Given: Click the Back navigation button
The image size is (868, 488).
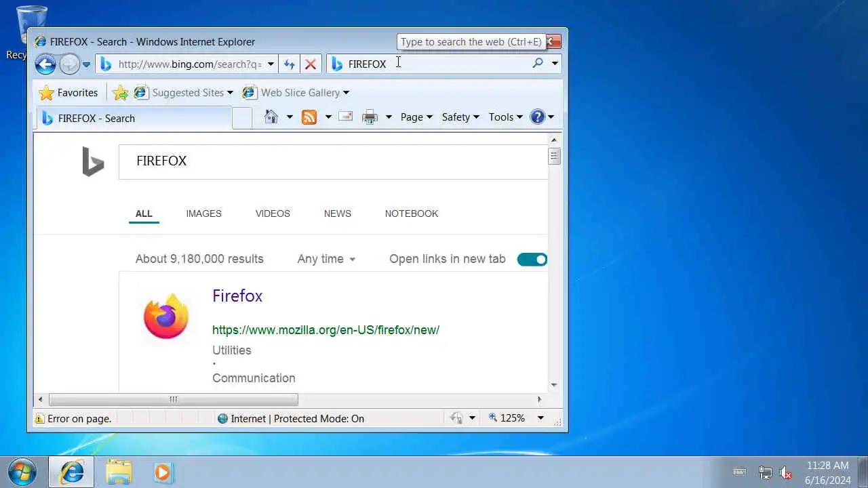Looking at the screenshot, I should (x=45, y=64).
